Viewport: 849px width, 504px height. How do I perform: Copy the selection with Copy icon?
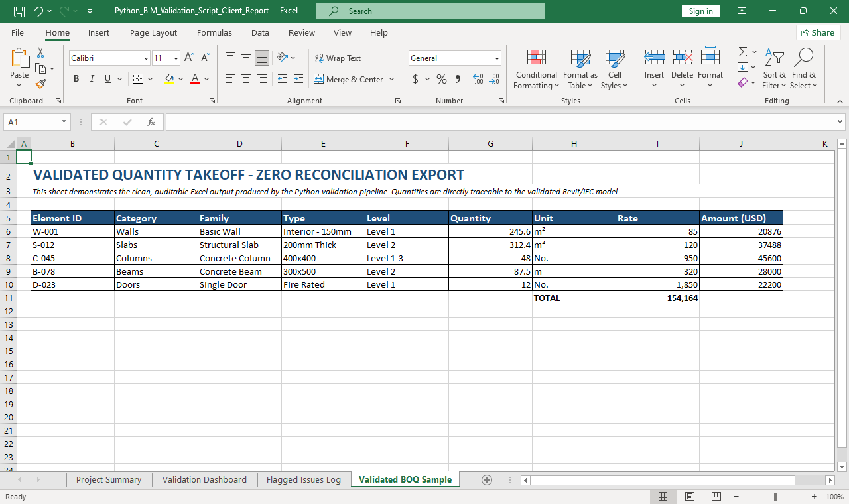40,68
